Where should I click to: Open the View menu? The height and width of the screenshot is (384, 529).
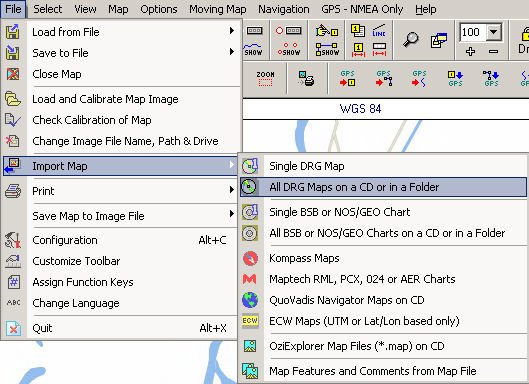point(85,9)
